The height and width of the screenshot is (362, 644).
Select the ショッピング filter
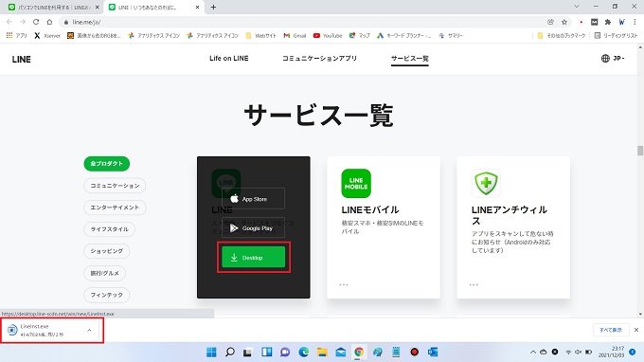click(107, 251)
